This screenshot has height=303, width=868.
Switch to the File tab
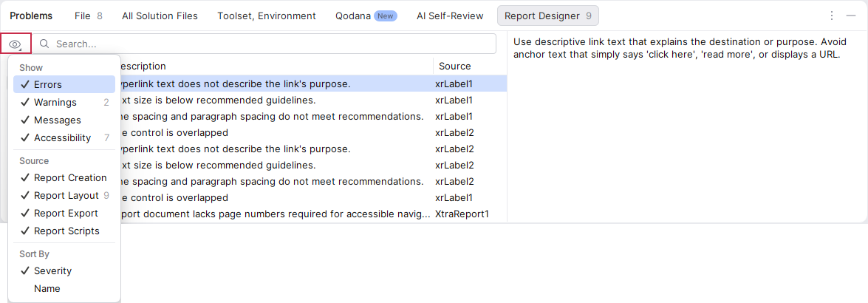point(88,16)
